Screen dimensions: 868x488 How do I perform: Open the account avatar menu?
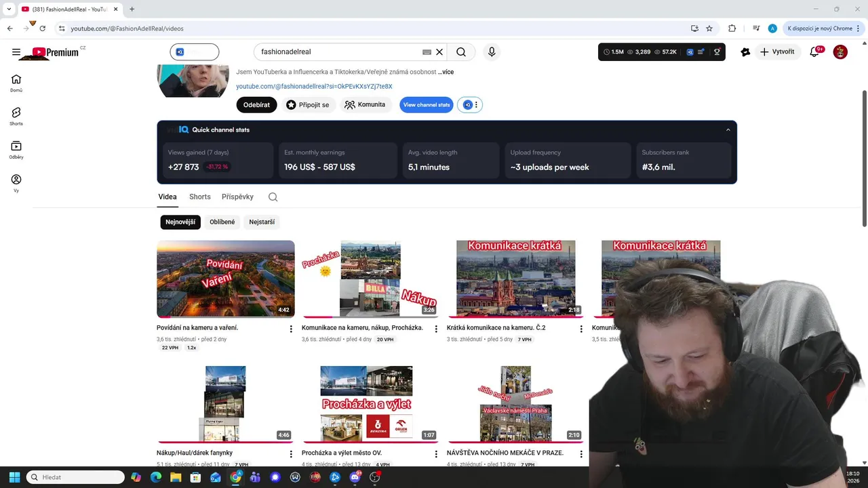840,52
